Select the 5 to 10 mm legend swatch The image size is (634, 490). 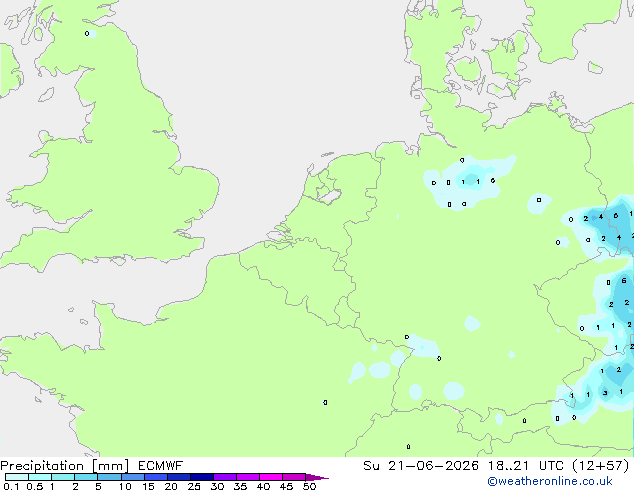110,477
